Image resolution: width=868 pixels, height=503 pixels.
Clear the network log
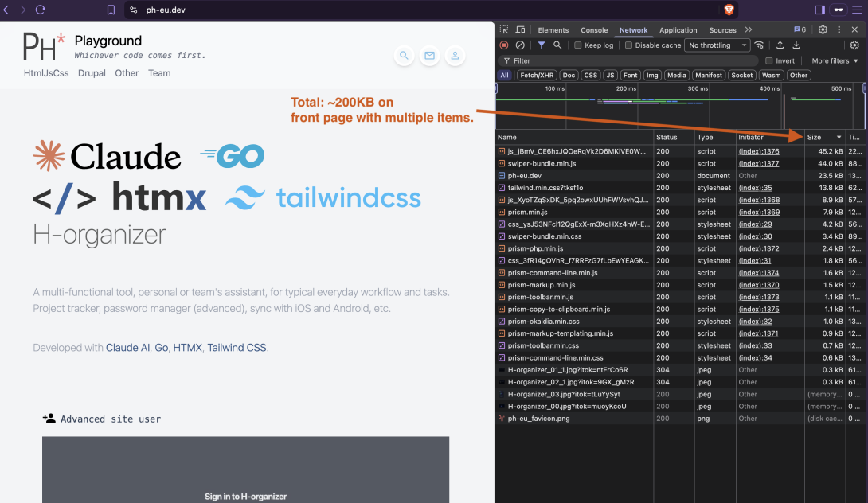[x=520, y=45]
